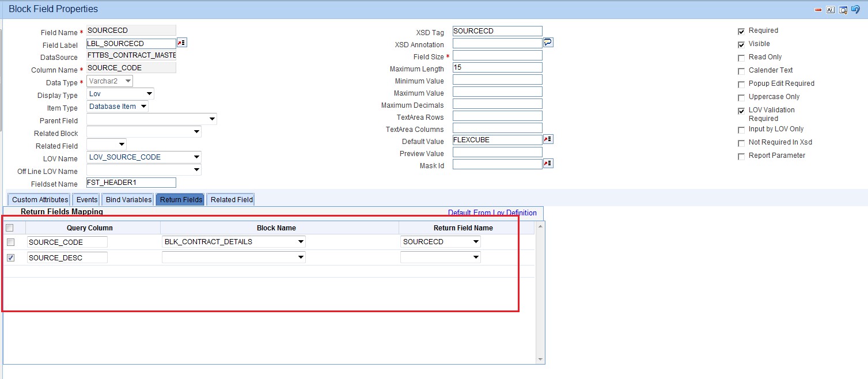
Task: Click the Field Size input field
Action: [x=498, y=55]
